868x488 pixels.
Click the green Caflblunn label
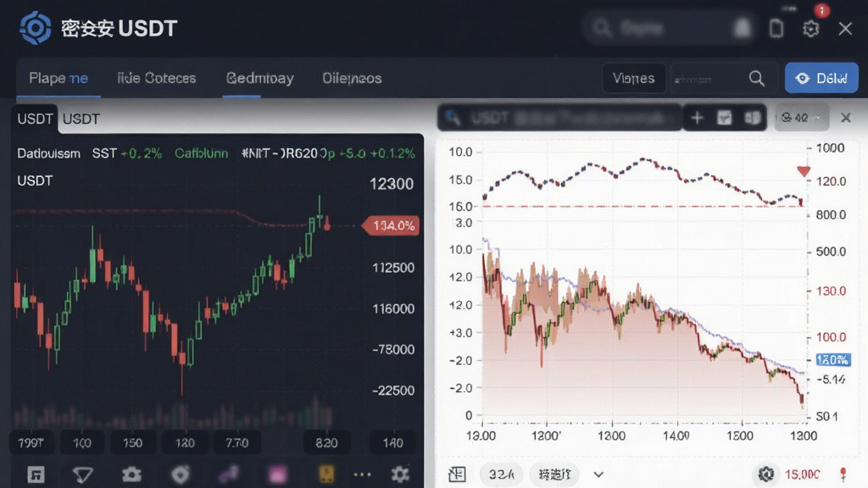[202, 153]
